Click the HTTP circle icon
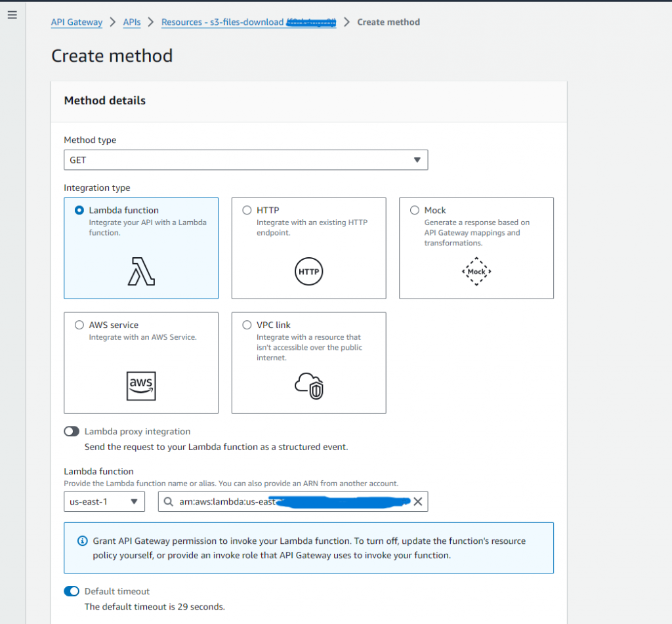 [x=308, y=271]
